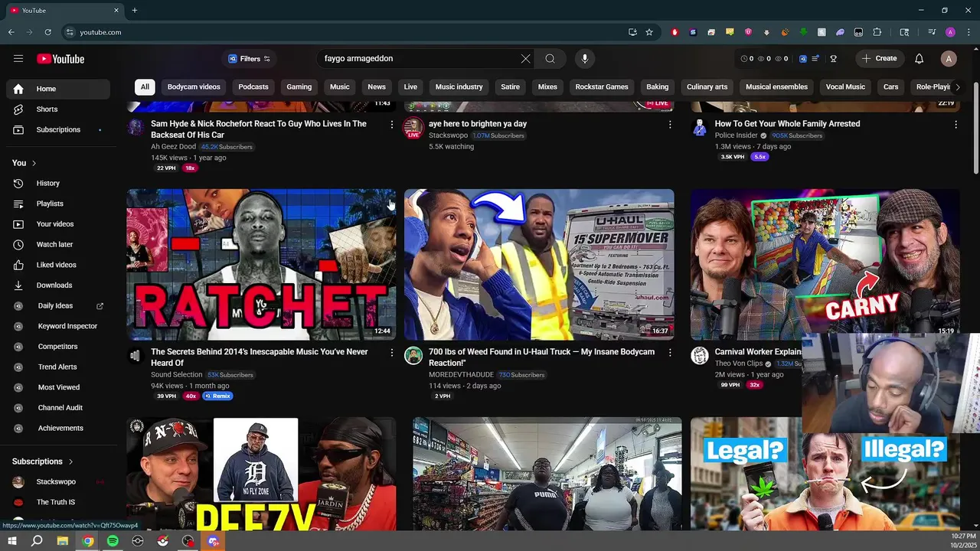Expand the Subscriptions section heading

pyautogui.click(x=43, y=461)
